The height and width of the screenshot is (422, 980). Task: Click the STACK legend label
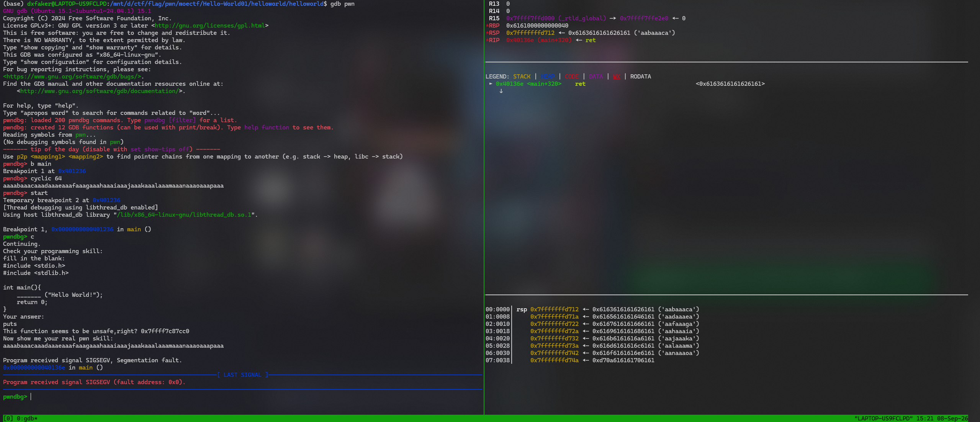tap(522, 77)
